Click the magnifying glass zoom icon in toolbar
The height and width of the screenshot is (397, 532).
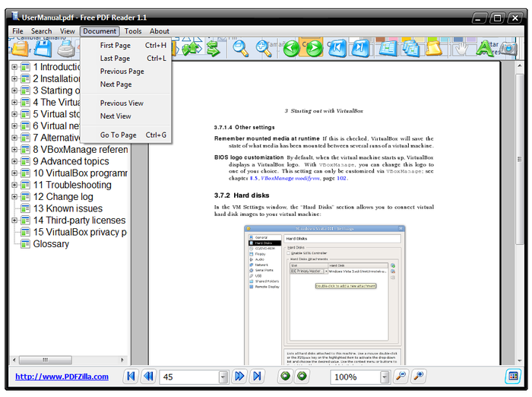(x=240, y=48)
